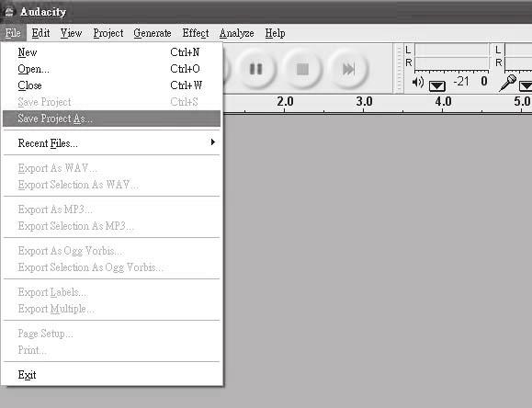Open the Help menu
Viewport: 532px width, 408px height.
275,33
